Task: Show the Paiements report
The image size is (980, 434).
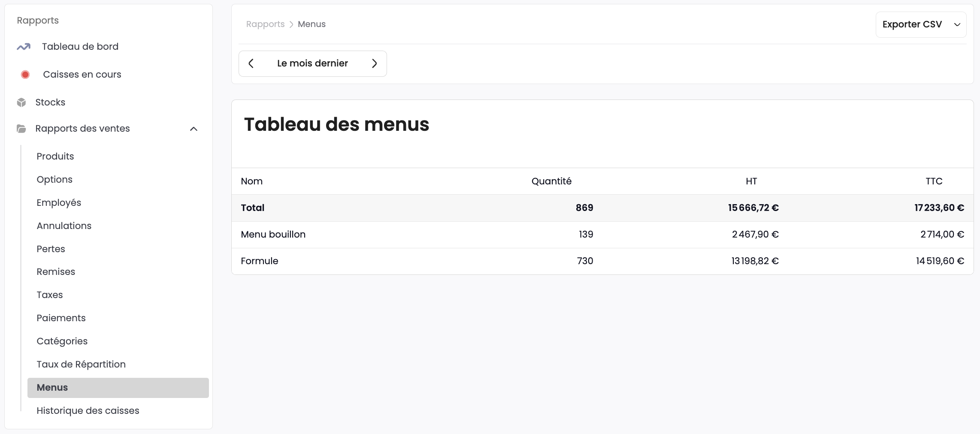Action: click(61, 318)
